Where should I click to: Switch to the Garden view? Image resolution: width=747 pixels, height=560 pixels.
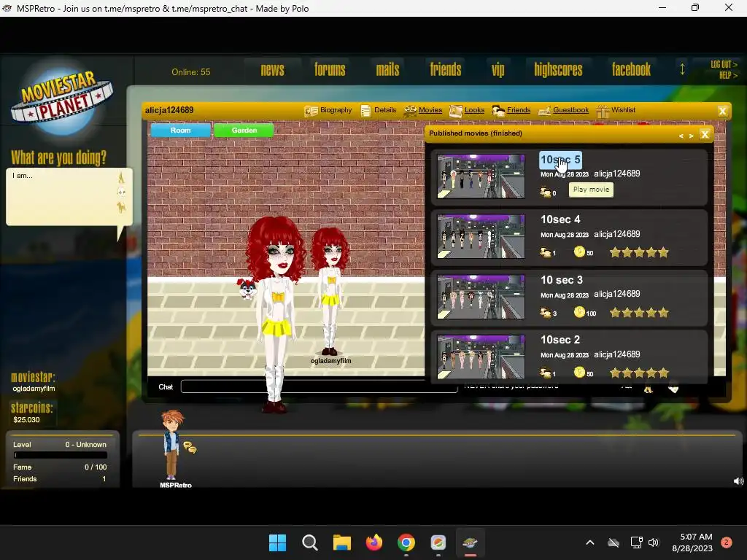244,130
